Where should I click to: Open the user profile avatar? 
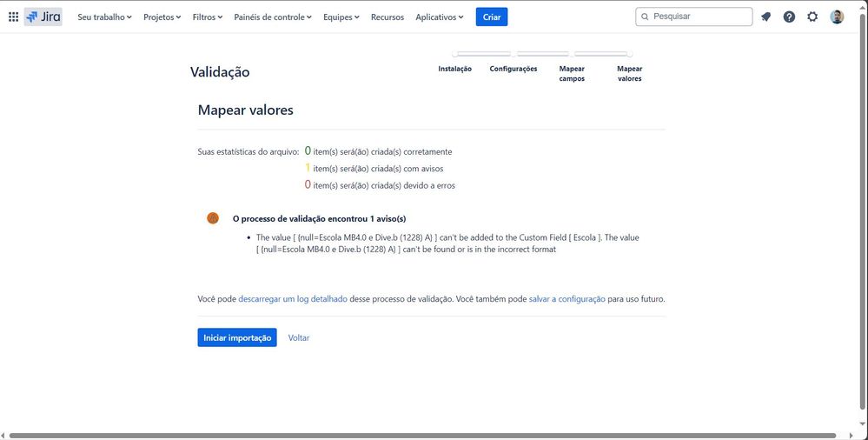click(837, 17)
